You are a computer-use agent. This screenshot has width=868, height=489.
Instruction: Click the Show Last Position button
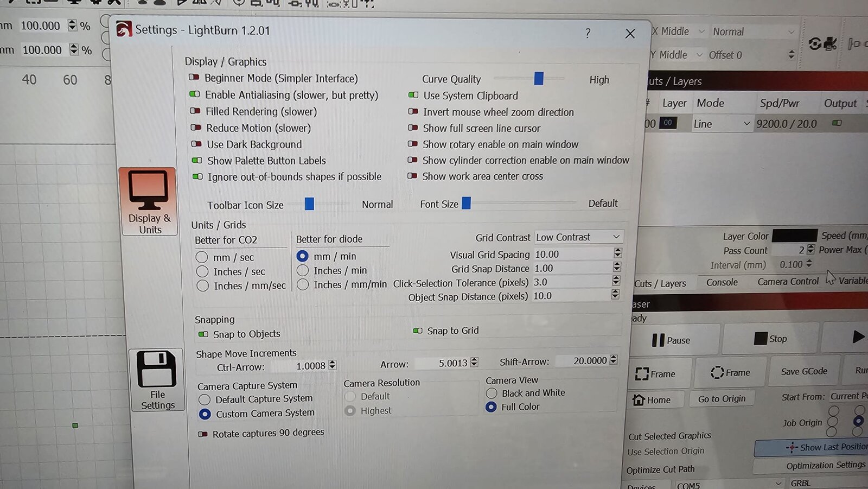[811, 447]
